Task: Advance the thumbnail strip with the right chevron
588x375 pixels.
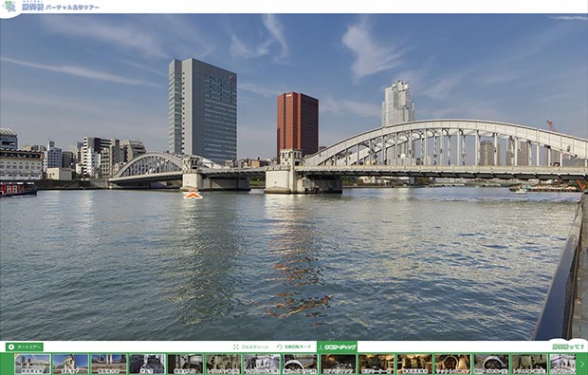Action: tap(582, 365)
